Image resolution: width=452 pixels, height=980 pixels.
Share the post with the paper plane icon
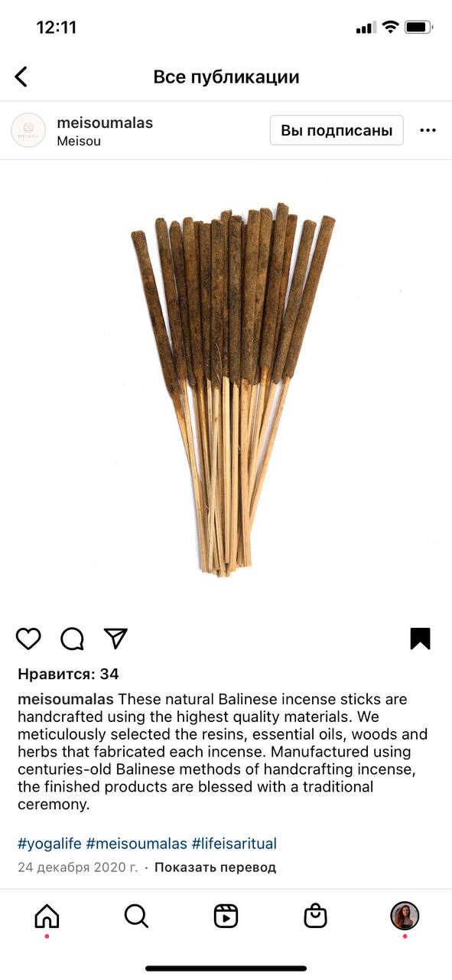[x=115, y=639]
